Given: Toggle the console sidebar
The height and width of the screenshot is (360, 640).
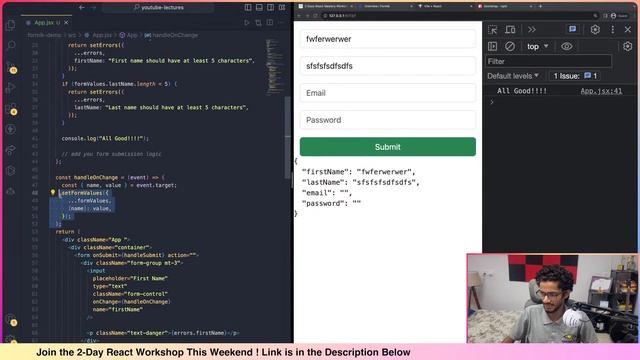Looking at the screenshot, I should pos(493,47).
